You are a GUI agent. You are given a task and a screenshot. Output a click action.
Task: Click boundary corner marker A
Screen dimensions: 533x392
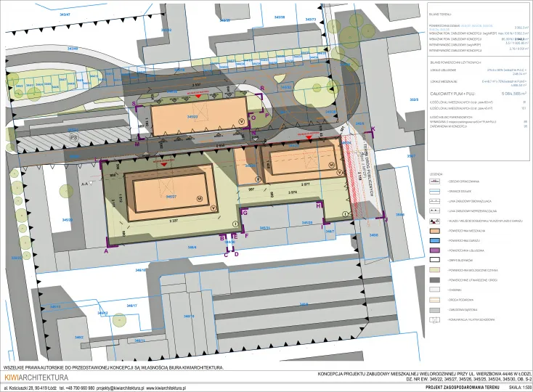pos(107,250)
